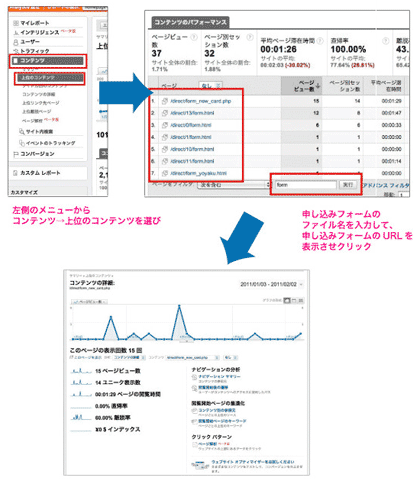Click the カスタム レポート document icon

point(15,173)
